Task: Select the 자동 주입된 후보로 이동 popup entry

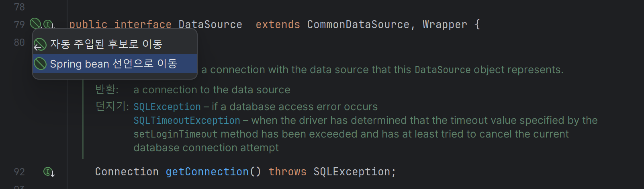Action: (115, 44)
